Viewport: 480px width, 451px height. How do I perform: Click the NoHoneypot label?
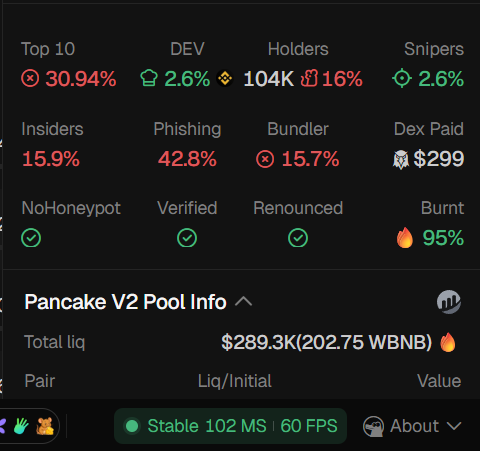(x=71, y=209)
